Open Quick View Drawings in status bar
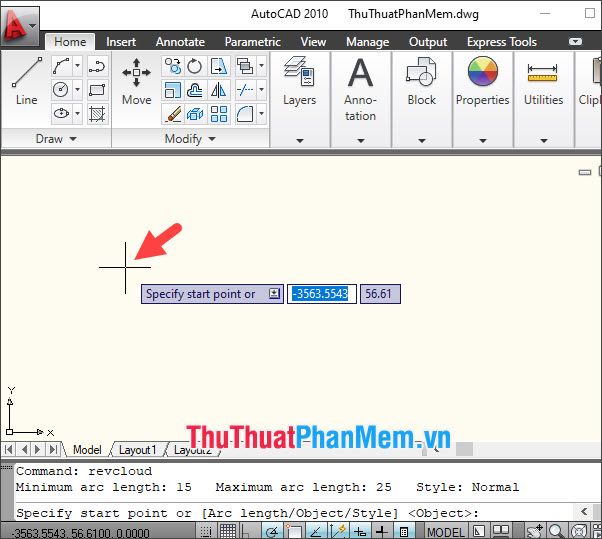 coord(501,531)
